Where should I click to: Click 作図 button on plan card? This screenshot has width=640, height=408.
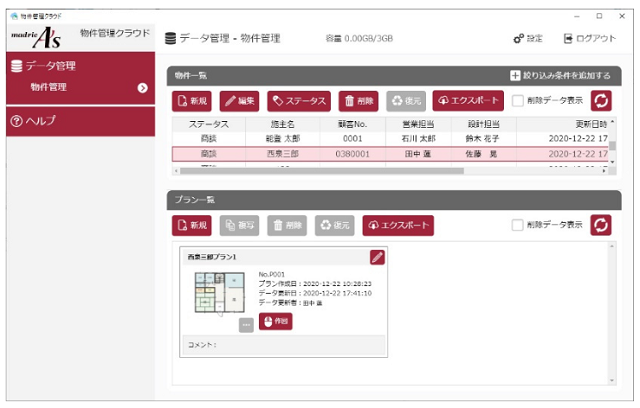pyautogui.click(x=275, y=321)
